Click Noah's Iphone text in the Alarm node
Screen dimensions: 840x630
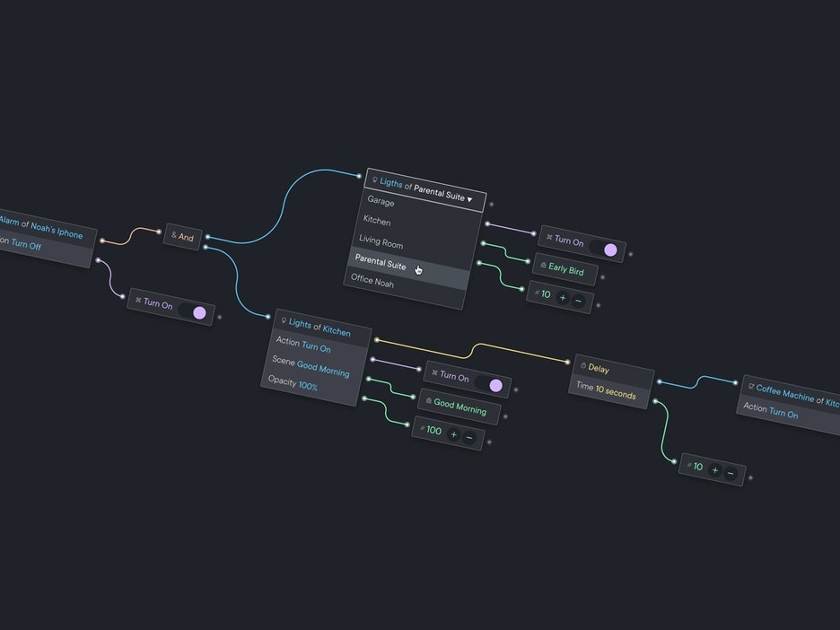(57, 230)
